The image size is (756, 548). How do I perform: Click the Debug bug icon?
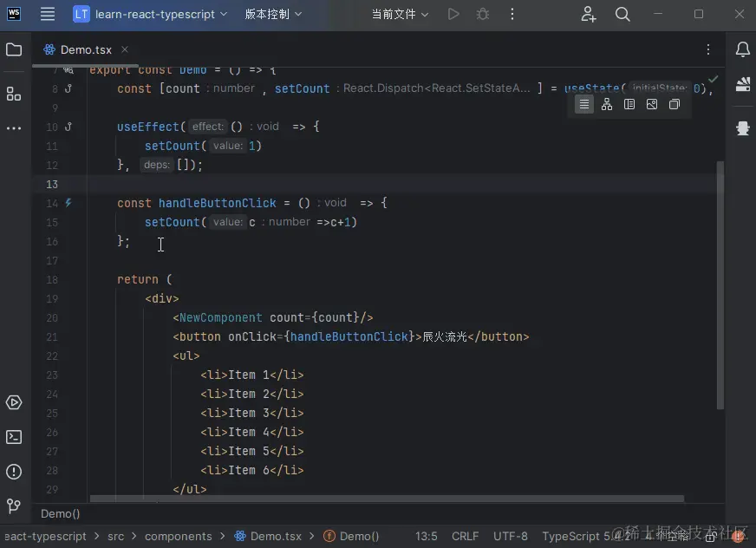click(483, 14)
